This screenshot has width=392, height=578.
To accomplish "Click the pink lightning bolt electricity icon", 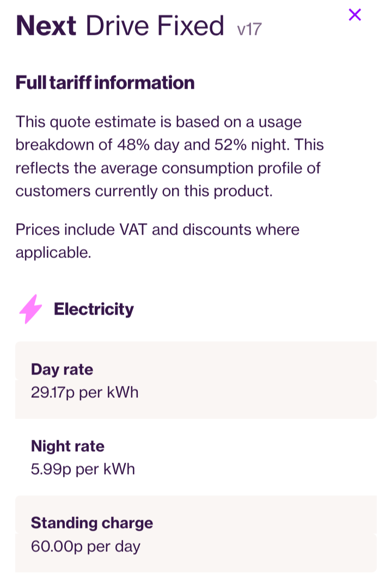I will coord(30,309).
